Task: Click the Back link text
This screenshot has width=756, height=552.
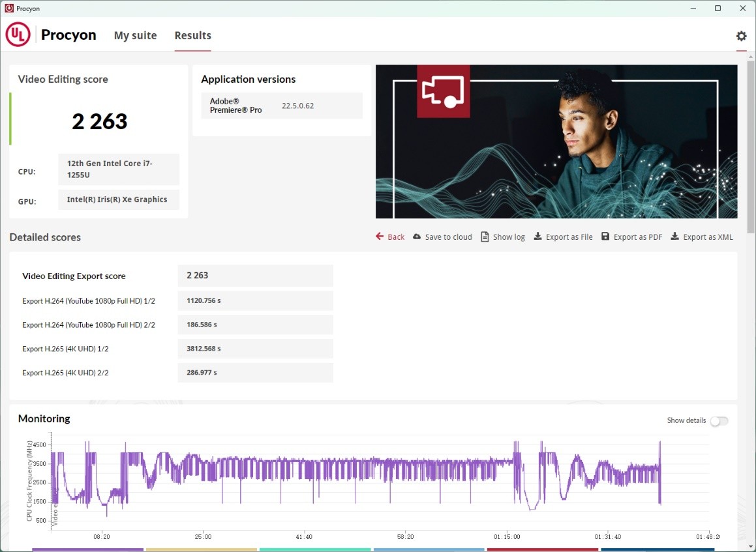Action: pyautogui.click(x=396, y=237)
